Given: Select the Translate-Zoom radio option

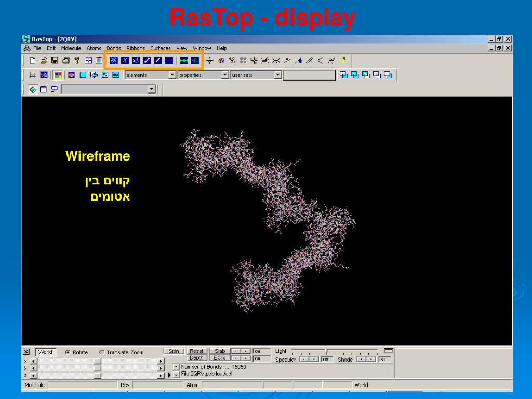Looking at the screenshot, I should click(101, 352).
